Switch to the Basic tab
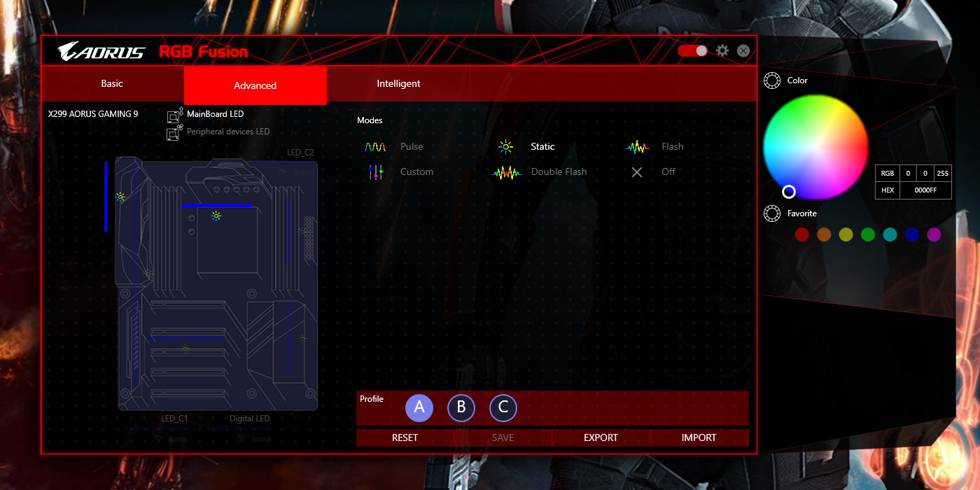The image size is (980, 490). tap(112, 84)
